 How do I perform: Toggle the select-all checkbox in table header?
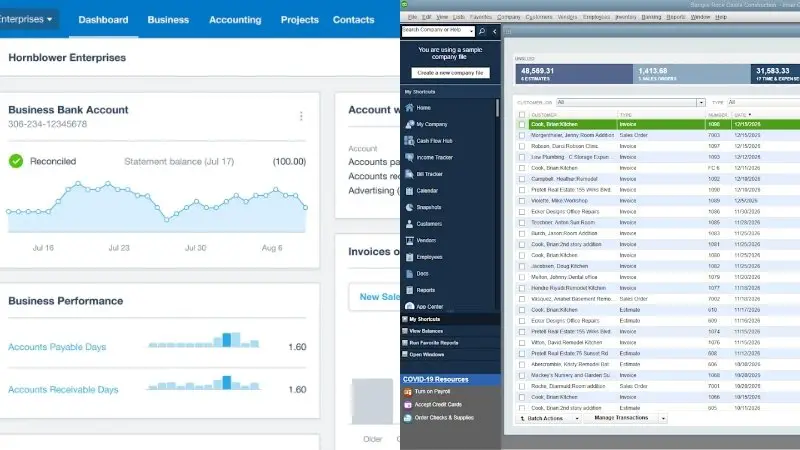(x=522, y=115)
